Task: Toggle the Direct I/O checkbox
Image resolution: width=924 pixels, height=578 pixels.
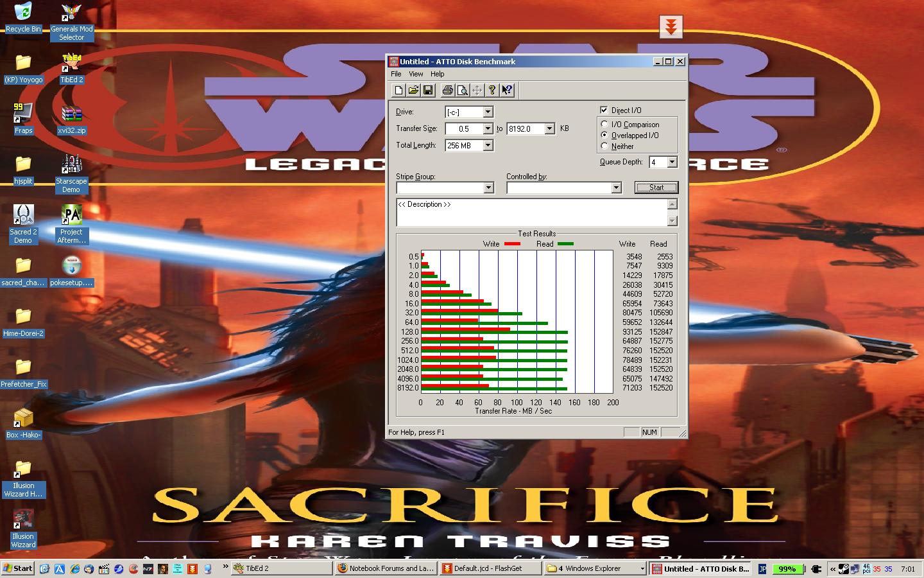Action: (604, 110)
